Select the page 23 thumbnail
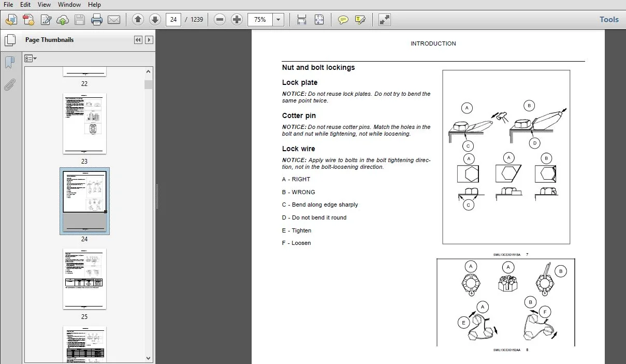The height and width of the screenshot is (364, 626). tap(84, 123)
